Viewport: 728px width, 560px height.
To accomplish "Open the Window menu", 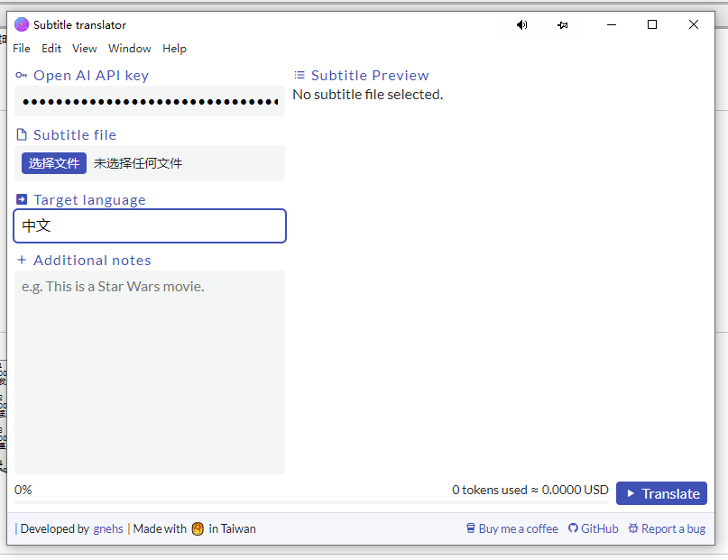I will [130, 49].
